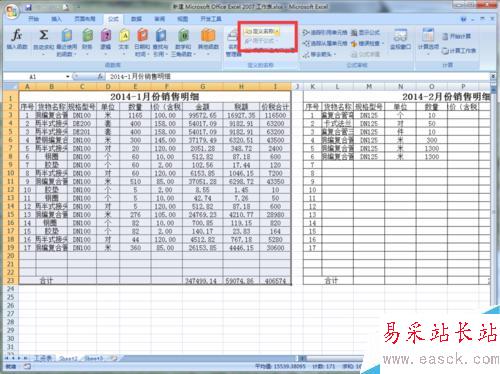The height and width of the screenshot is (374, 500).
Task: Click the select-all corner of the grid
Action: 11,87
